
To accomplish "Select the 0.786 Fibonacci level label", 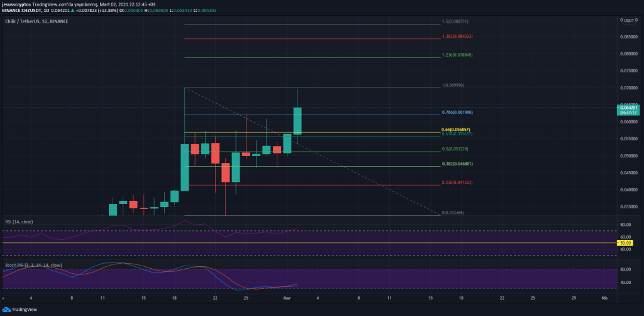I will (457, 112).
